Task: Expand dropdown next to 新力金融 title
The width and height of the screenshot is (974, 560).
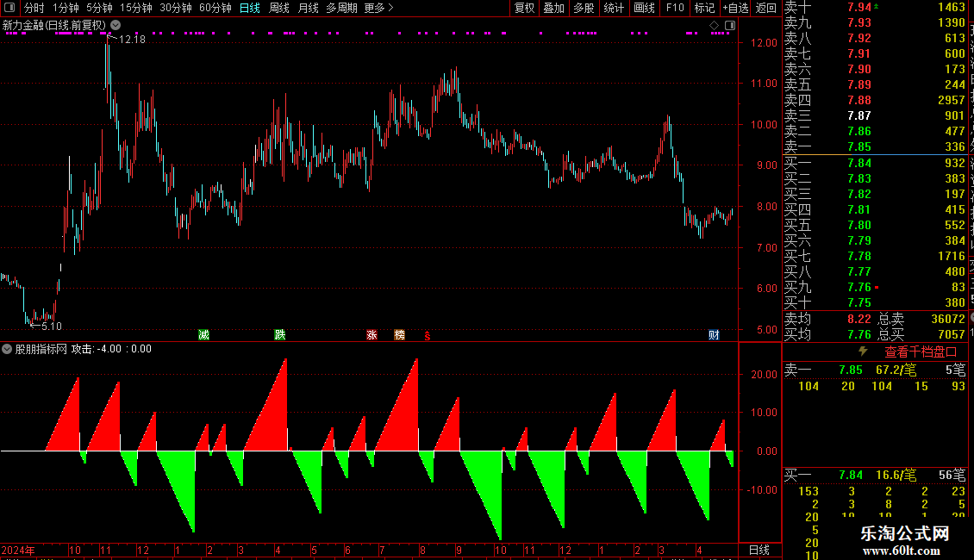Action: click(x=116, y=26)
